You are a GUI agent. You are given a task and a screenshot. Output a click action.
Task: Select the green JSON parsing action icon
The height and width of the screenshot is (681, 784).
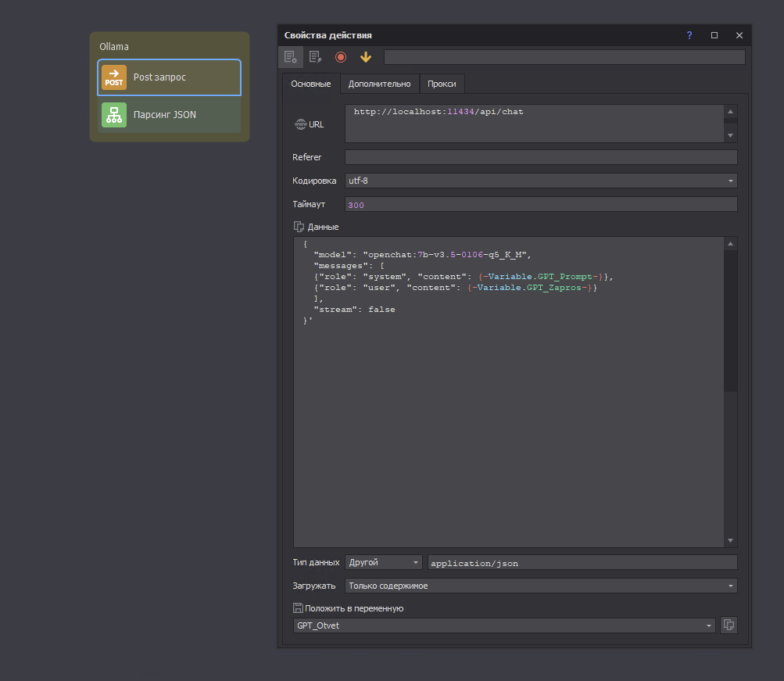coord(114,115)
